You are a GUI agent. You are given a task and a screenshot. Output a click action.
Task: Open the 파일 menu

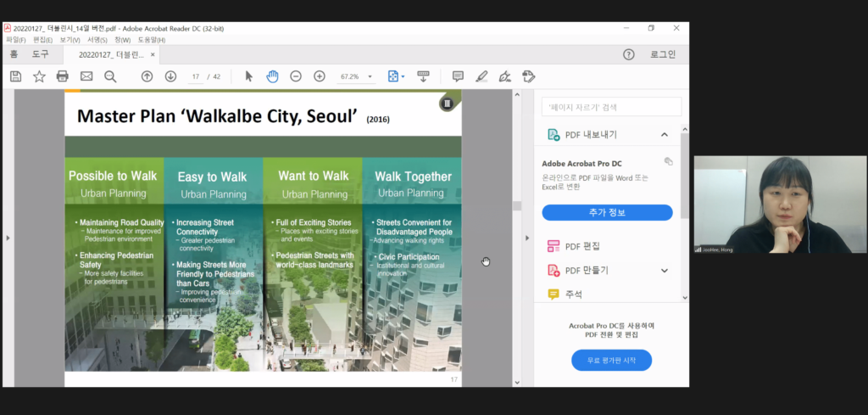tap(16, 40)
